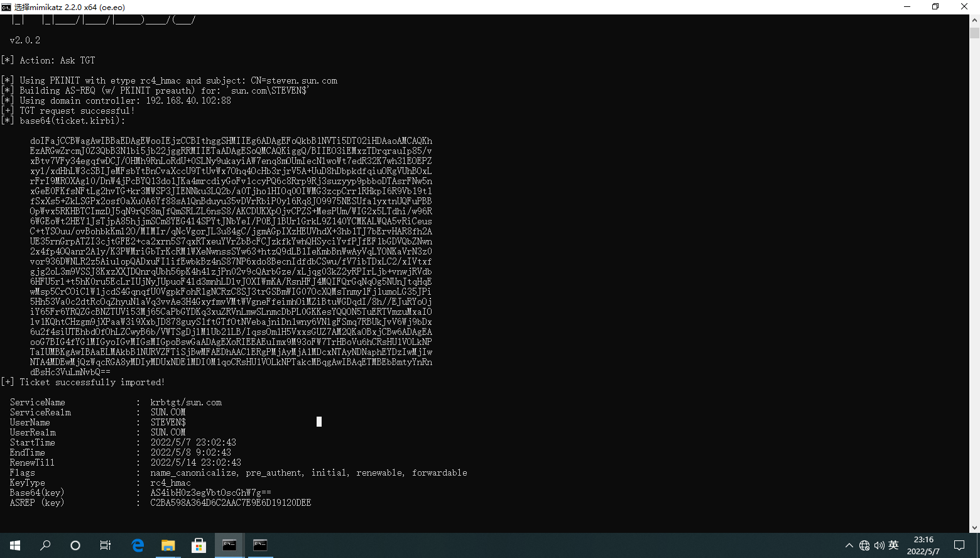Click the scrollbar down arrow
The image size is (980, 558).
click(974, 528)
